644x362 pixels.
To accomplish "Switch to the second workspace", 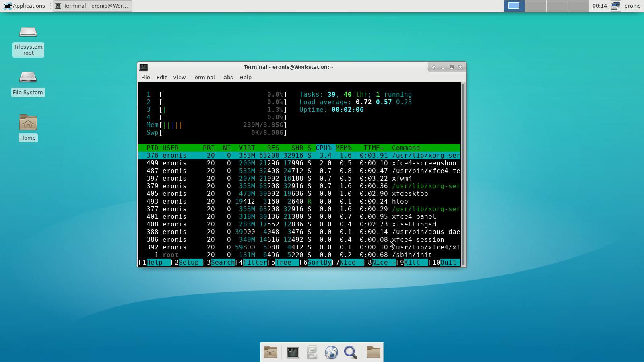I will [535, 6].
